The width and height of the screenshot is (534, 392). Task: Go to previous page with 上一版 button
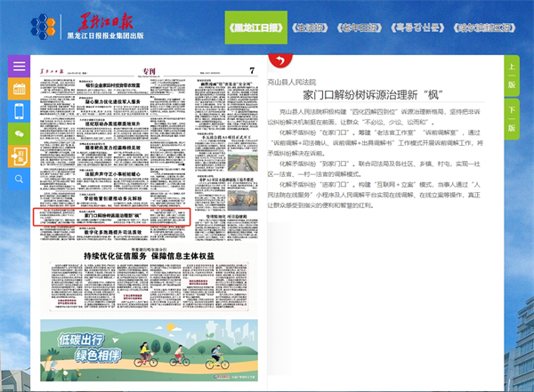(512, 77)
